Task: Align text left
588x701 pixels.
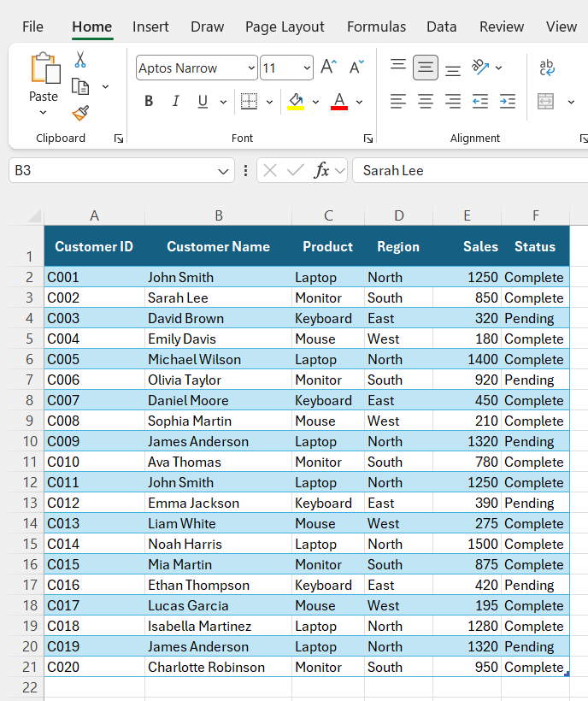Action: click(x=398, y=102)
